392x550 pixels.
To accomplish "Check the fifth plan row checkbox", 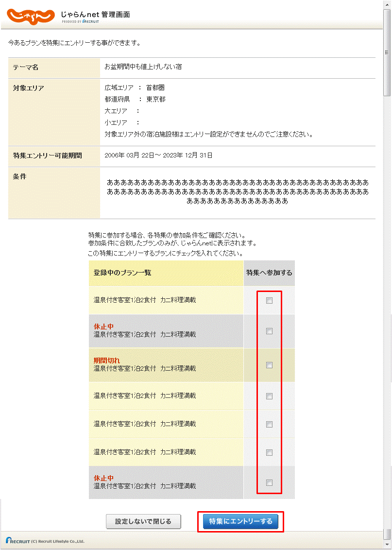I will (x=269, y=424).
